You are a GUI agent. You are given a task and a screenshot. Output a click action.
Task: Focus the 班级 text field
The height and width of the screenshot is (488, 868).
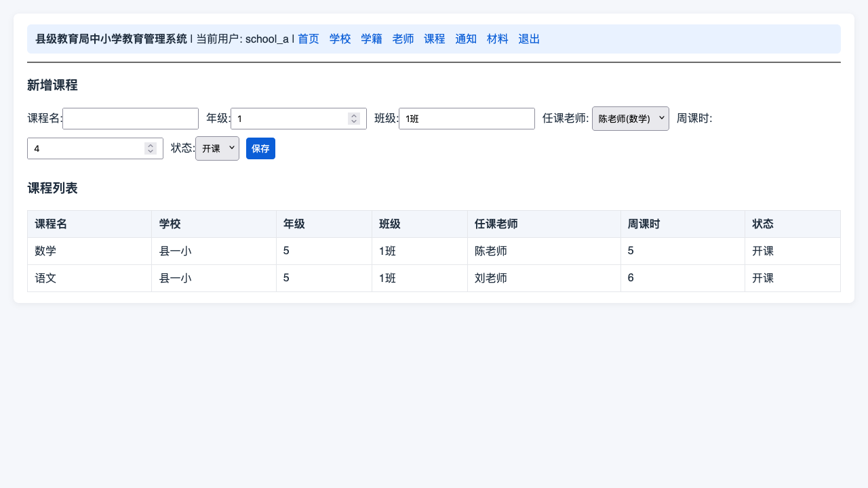[467, 119]
